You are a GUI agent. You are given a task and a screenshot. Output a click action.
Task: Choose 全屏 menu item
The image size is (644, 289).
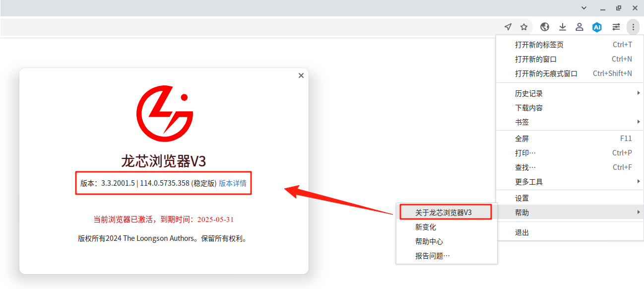coord(570,139)
